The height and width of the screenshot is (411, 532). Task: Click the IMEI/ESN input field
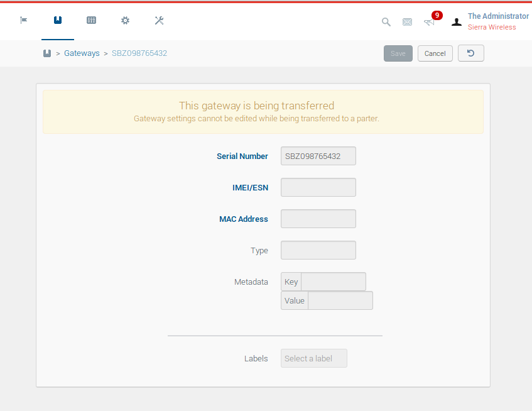(x=318, y=187)
